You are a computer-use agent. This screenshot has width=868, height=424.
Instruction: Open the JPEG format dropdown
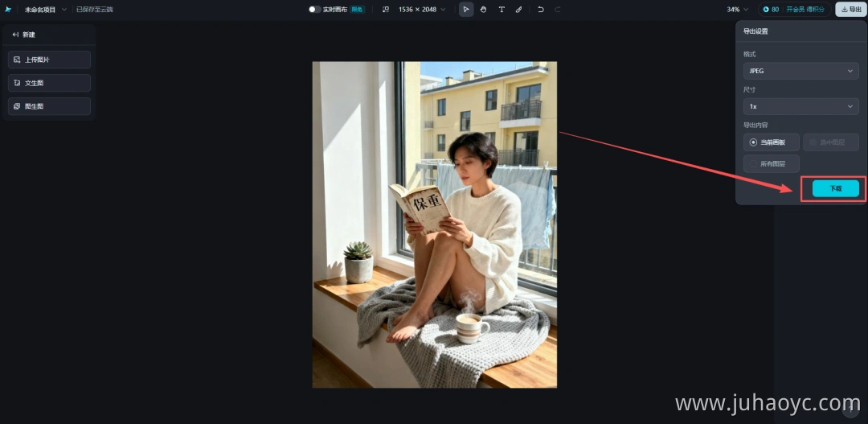pos(801,71)
